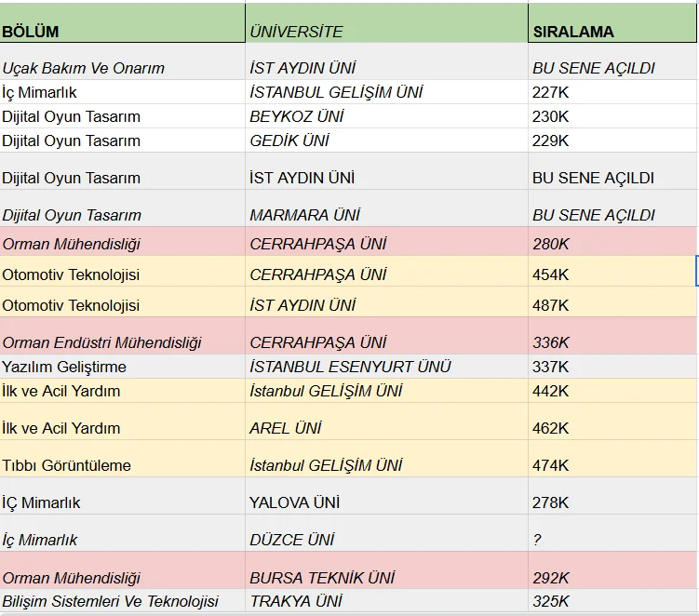Click the Uçak Bakım Ve Onarım cell
The height and width of the screenshot is (616, 699).
point(122,61)
